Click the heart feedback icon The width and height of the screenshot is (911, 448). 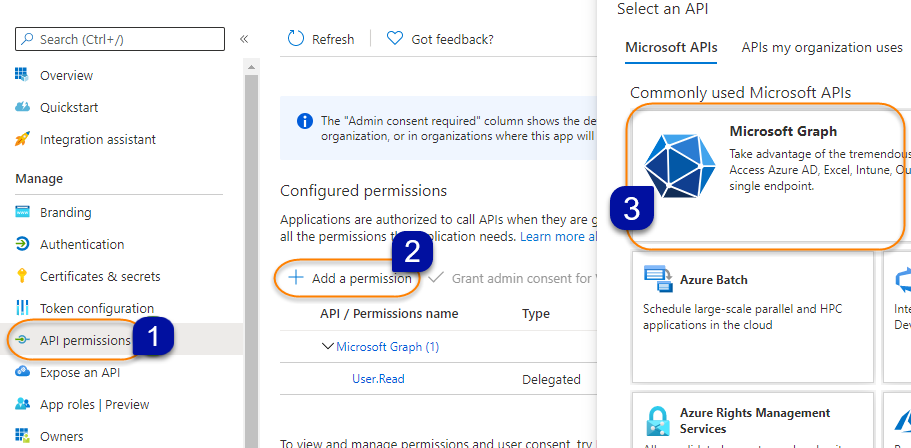(394, 39)
